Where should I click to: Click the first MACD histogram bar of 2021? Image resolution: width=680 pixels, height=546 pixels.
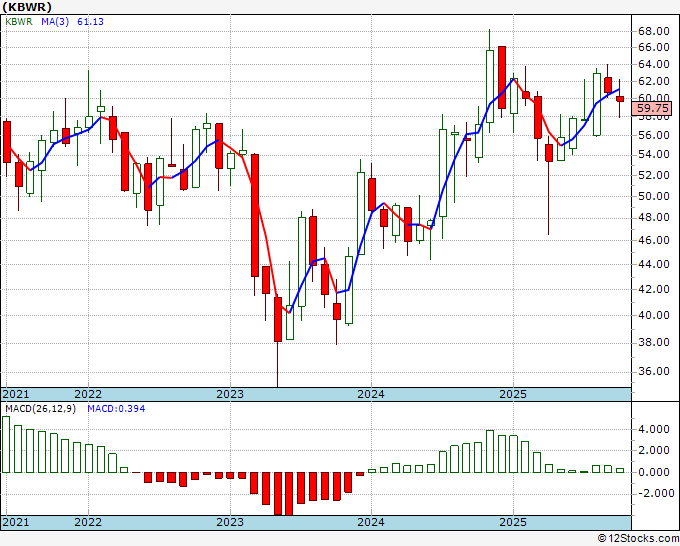pyautogui.click(x=6, y=445)
